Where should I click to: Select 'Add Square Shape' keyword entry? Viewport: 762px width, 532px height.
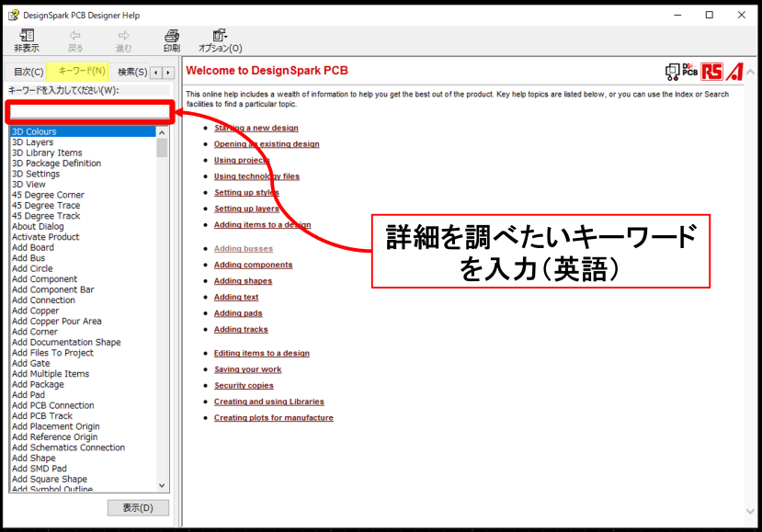click(x=50, y=479)
